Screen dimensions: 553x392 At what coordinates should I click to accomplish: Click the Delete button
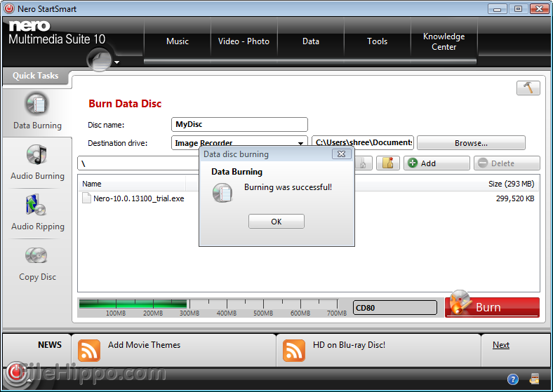(x=507, y=163)
